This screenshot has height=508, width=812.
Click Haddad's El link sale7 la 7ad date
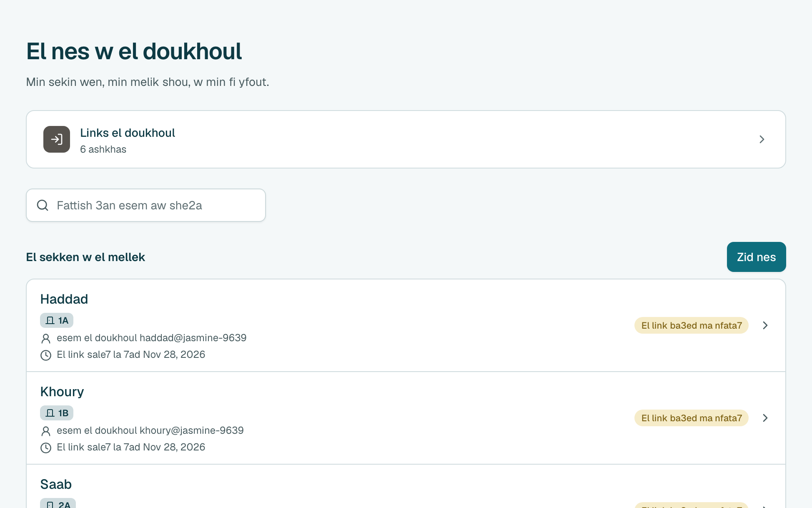[x=131, y=355]
